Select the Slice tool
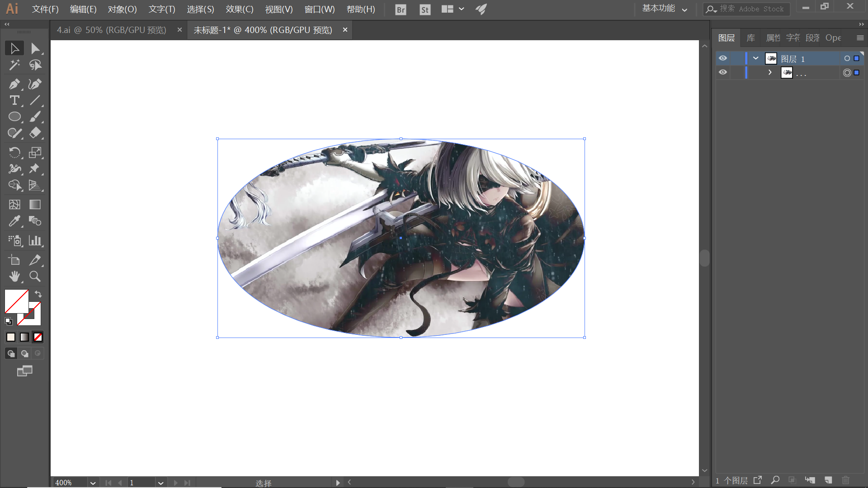Image resolution: width=868 pixels, height=488 pixels. click(35, 260)
